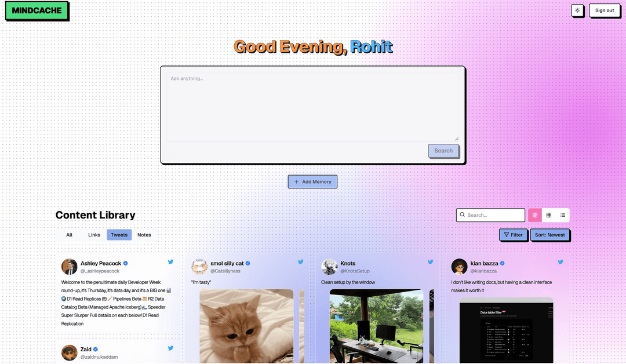Screen dimensions: 626x364
Task: Open the Filter options
Action: click(x=514, y=235)
